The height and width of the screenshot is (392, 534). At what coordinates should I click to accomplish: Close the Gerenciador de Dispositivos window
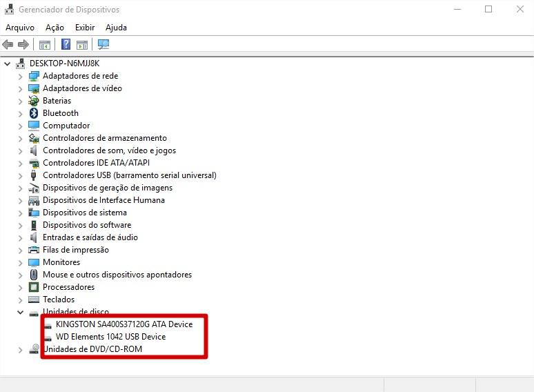point(520,9)
